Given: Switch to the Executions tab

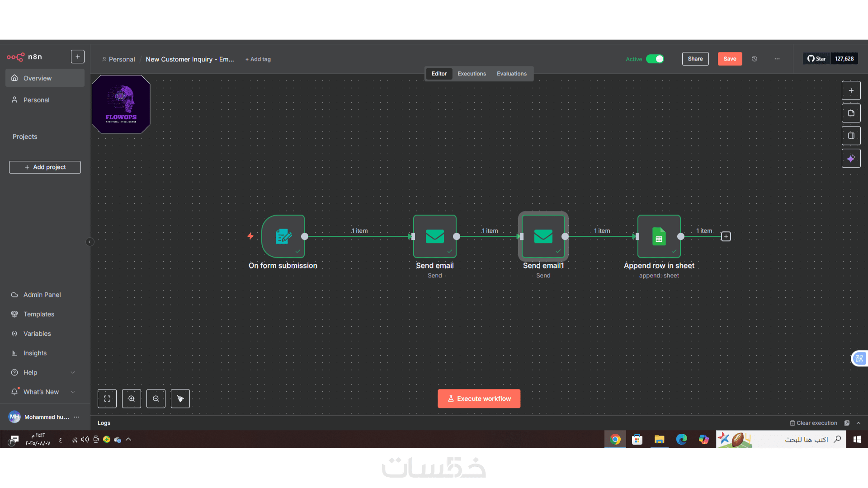Looking at the screenshot, I should point(472,74).
